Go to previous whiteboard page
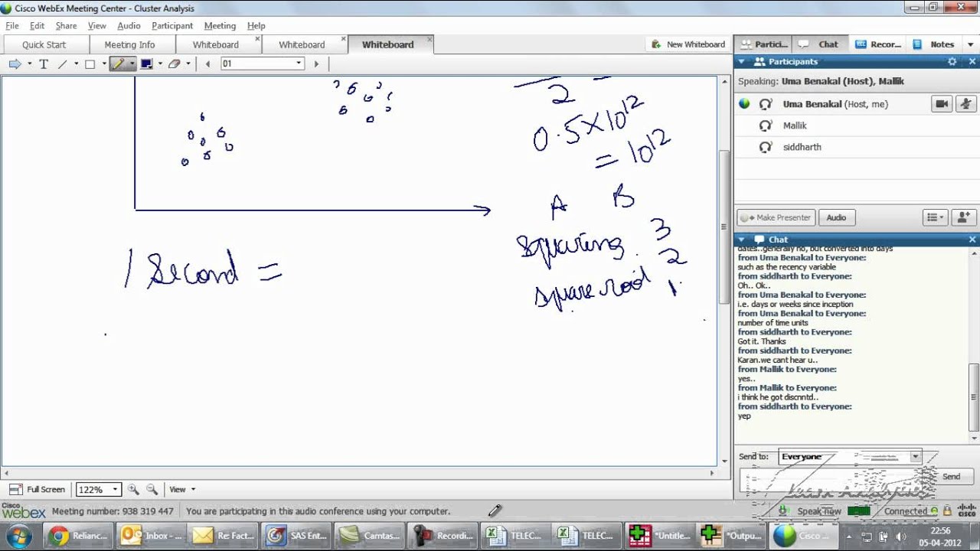This screenshot has width=980, height=551. [207, 64]
